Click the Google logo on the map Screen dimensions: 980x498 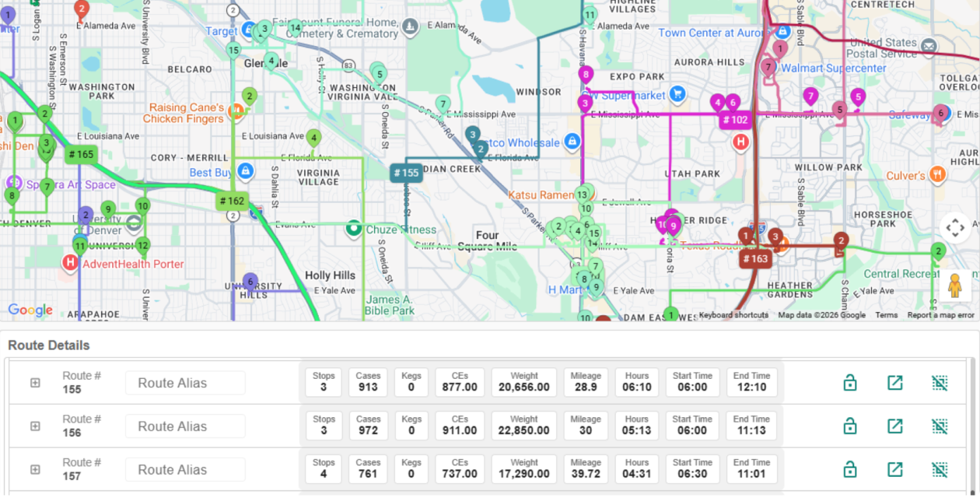point(30,310)
